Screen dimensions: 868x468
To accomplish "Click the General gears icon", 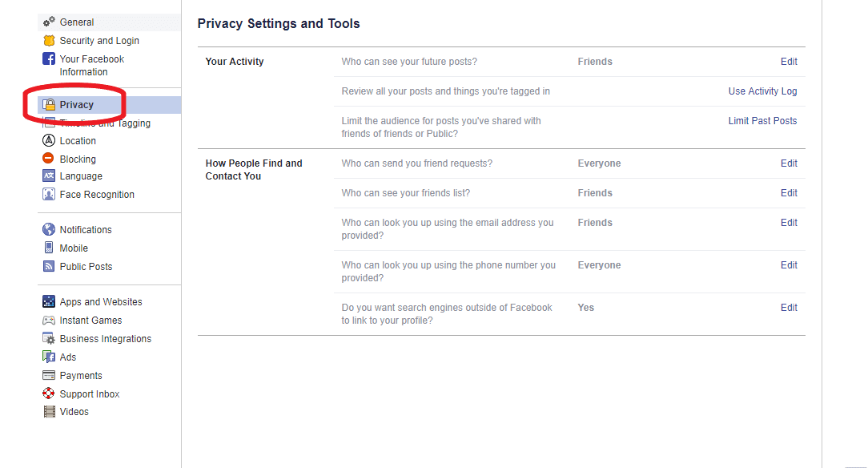I will tap(49, 22).
